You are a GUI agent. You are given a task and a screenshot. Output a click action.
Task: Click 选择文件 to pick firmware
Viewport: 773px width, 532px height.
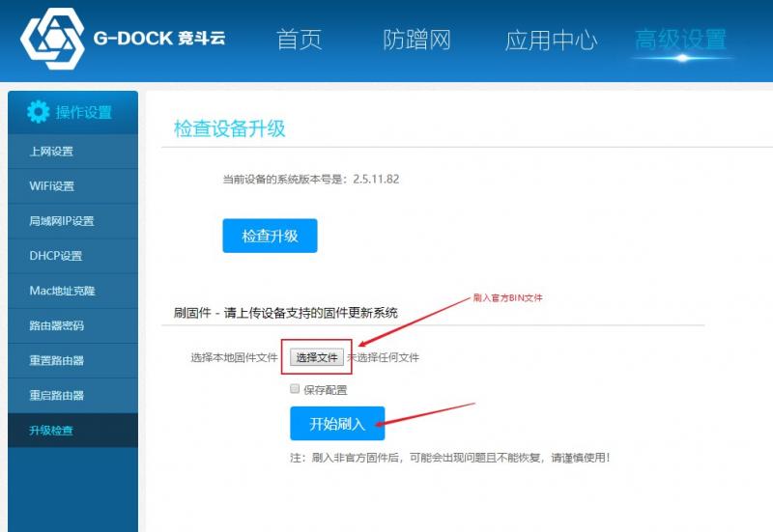click(317, 358)
